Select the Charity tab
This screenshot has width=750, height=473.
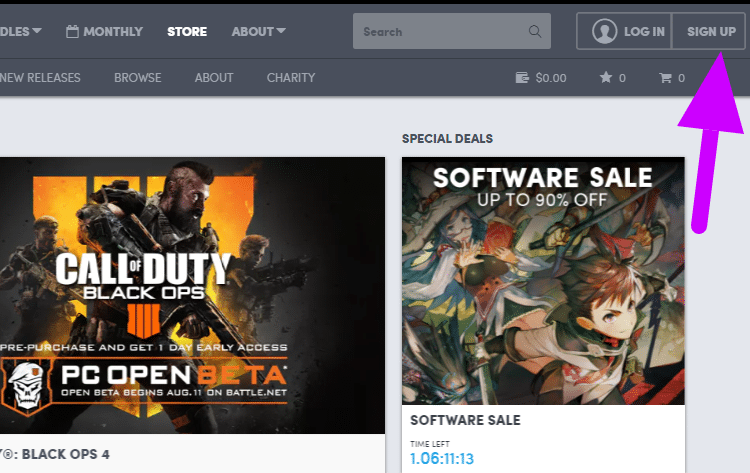291,77
